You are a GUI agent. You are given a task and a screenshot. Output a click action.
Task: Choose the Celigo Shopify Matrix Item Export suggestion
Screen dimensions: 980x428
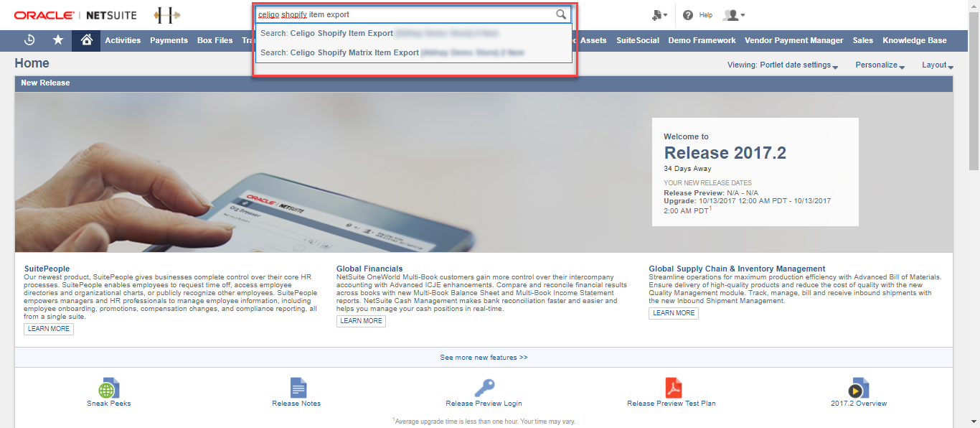413,52
